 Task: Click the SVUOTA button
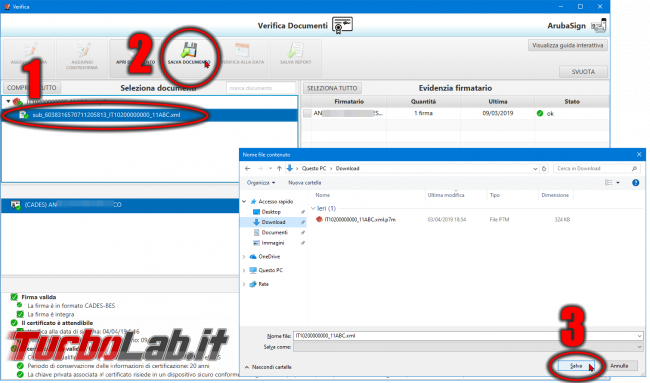click(583, 72)
